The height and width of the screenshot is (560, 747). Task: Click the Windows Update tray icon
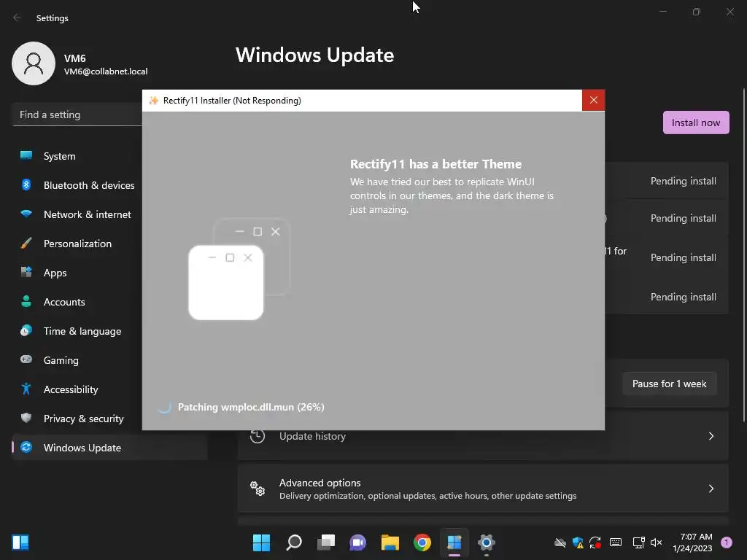(595, 542)
